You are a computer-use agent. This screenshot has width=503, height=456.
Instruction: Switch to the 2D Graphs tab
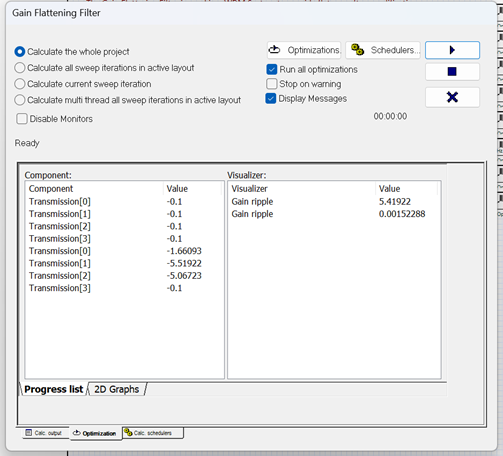(116, 389)
